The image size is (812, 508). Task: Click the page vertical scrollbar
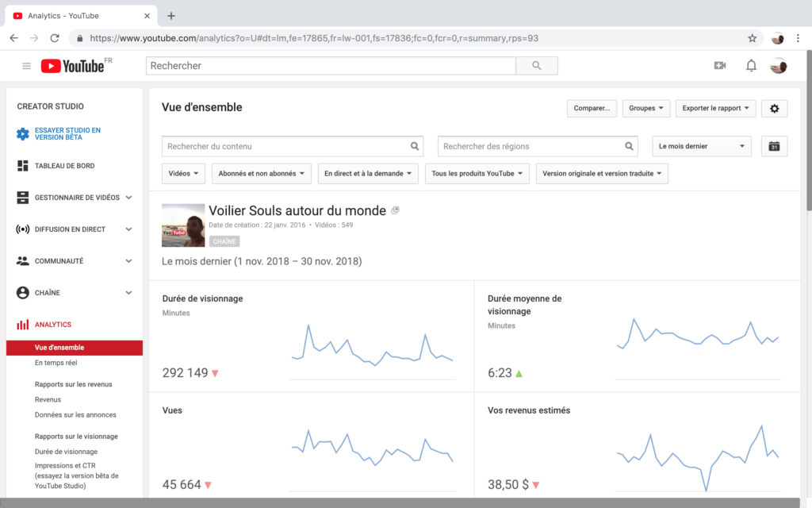click(x=808, y=130)
